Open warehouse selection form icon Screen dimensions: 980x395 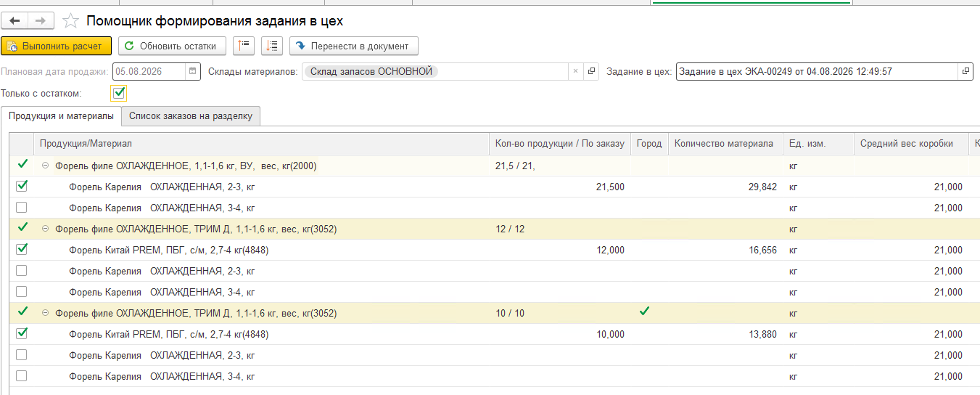pyautogui.click(x=591, y=71)
